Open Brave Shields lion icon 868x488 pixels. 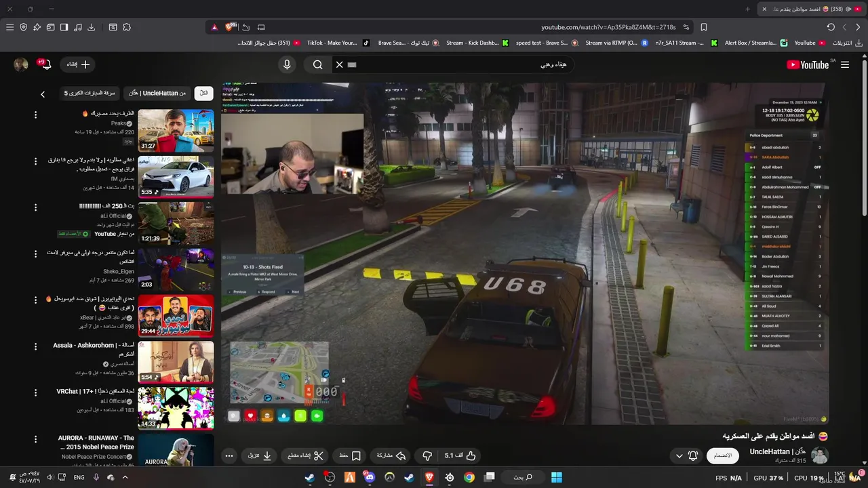(231, 27)
